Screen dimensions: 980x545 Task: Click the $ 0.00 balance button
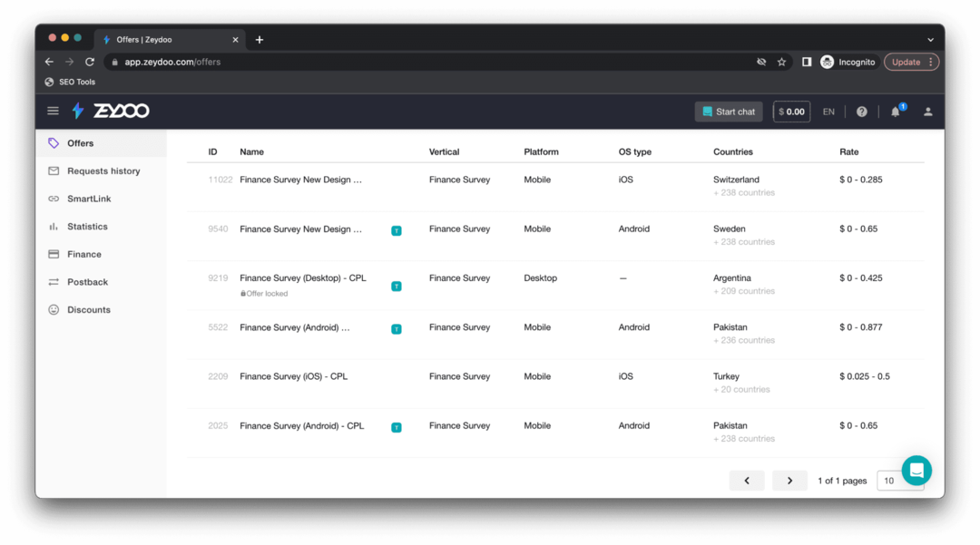point(791,112)
